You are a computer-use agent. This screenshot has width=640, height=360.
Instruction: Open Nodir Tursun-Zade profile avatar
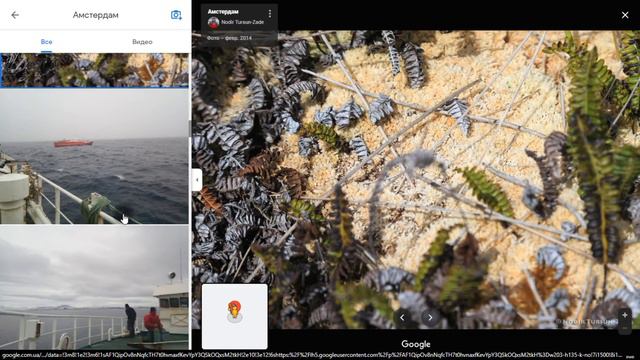pyautogui.click(x=213, y=23)
